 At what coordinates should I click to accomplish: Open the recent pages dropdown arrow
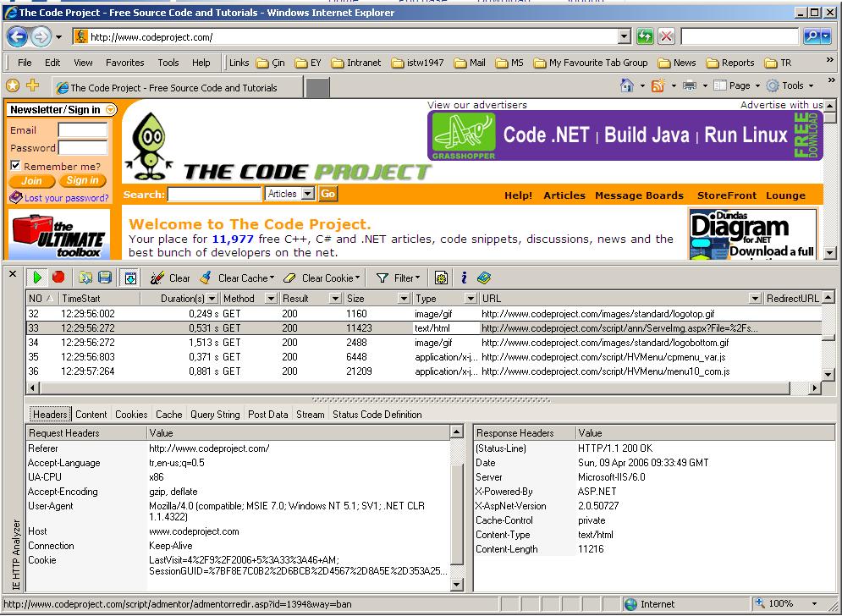(x=58, y=36)
